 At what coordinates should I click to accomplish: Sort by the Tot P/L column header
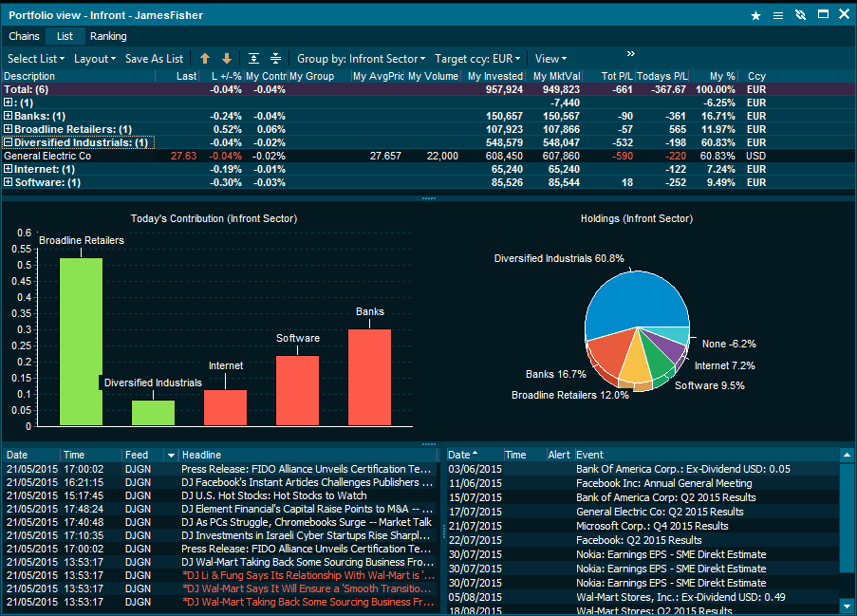608,76
